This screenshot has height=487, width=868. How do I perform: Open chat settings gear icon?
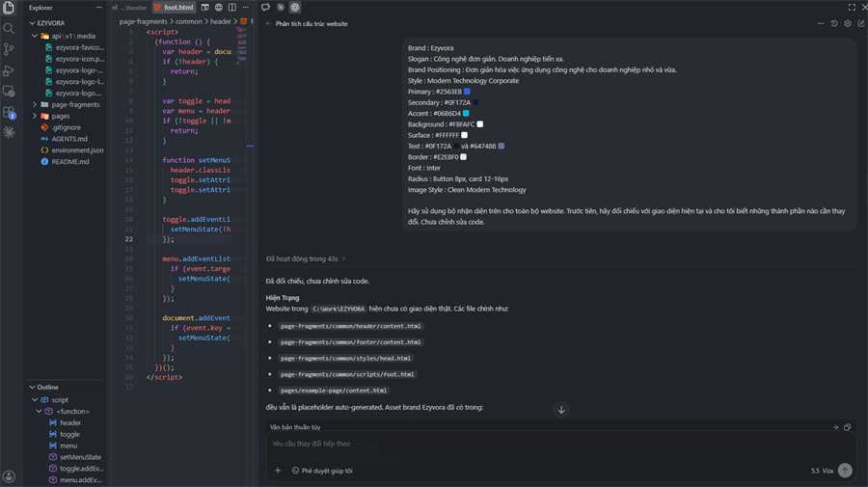[848, 24]
